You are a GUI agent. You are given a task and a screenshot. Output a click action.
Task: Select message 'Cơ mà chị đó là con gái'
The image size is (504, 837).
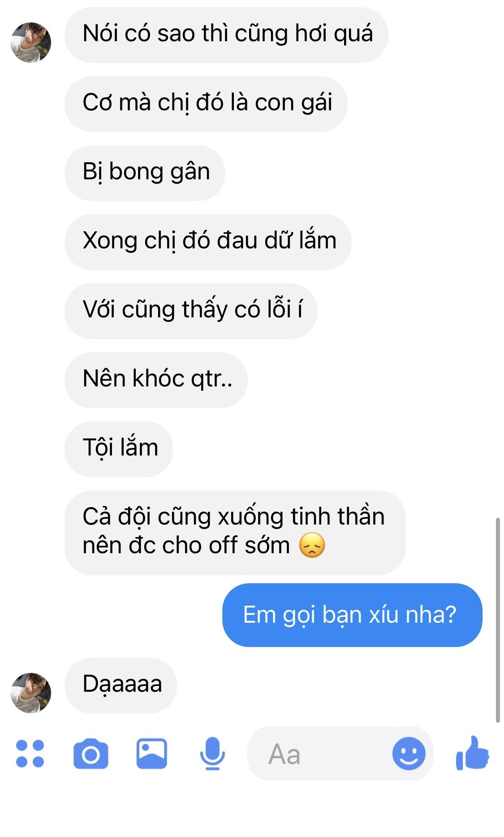[x=206, y=104]
